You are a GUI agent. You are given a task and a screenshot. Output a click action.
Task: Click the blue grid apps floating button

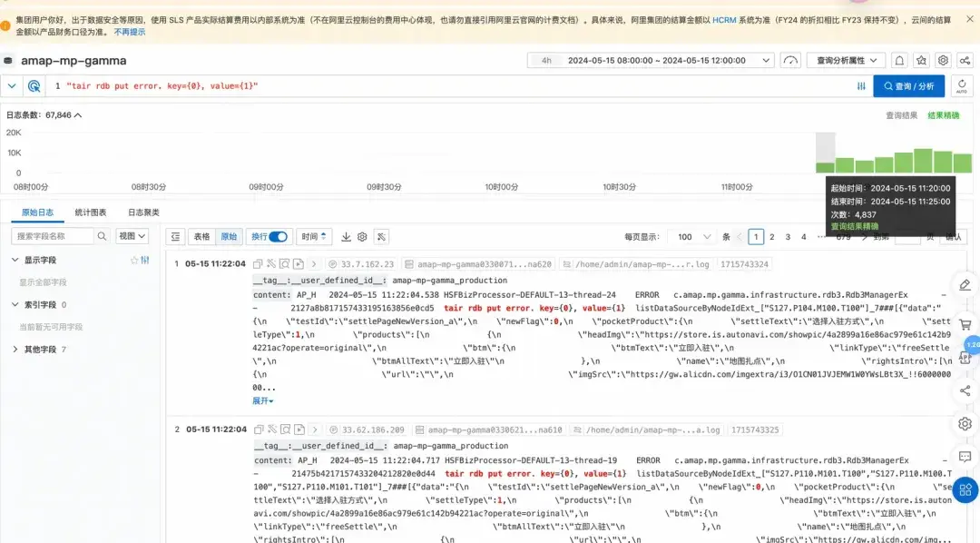click(965, 489)
